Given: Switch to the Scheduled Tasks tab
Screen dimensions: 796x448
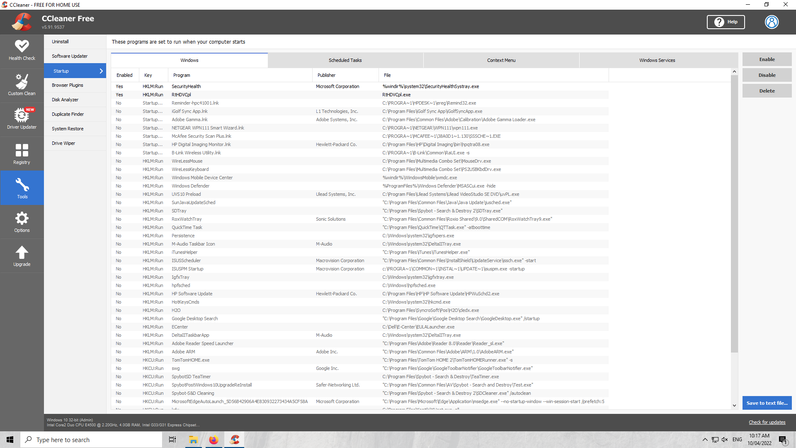Looking at the screenshot, I should (x=345, y=60).
